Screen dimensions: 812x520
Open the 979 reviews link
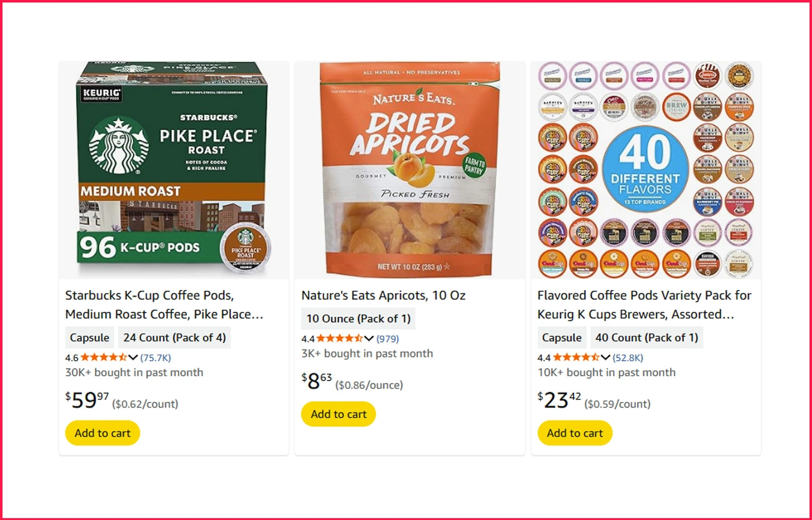tap(387, 339)
